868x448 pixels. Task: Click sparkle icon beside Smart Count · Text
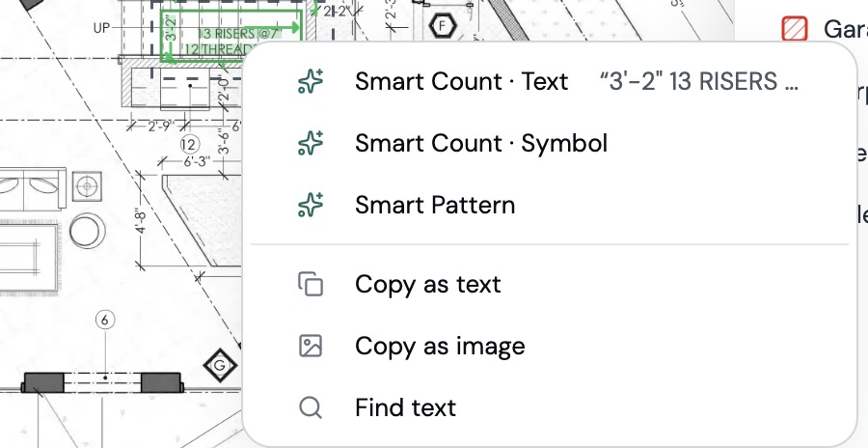click(311, 81)
